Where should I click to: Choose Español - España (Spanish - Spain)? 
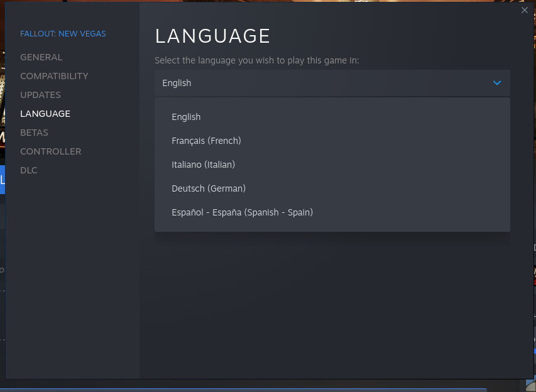332,212
